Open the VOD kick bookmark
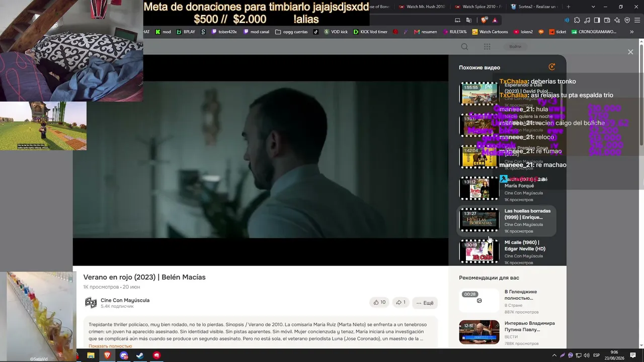 pyautogui.click(x=336, y=32)
